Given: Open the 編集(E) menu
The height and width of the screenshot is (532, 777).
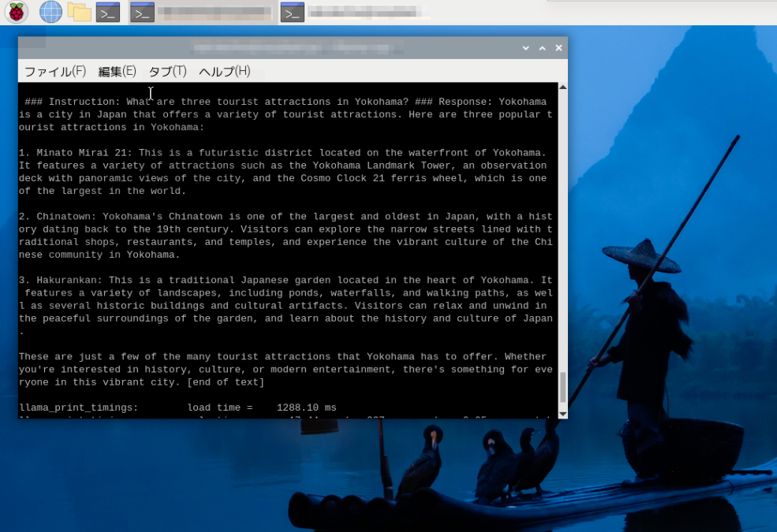Looking at the screenshot, I should [x=117, y=72].
